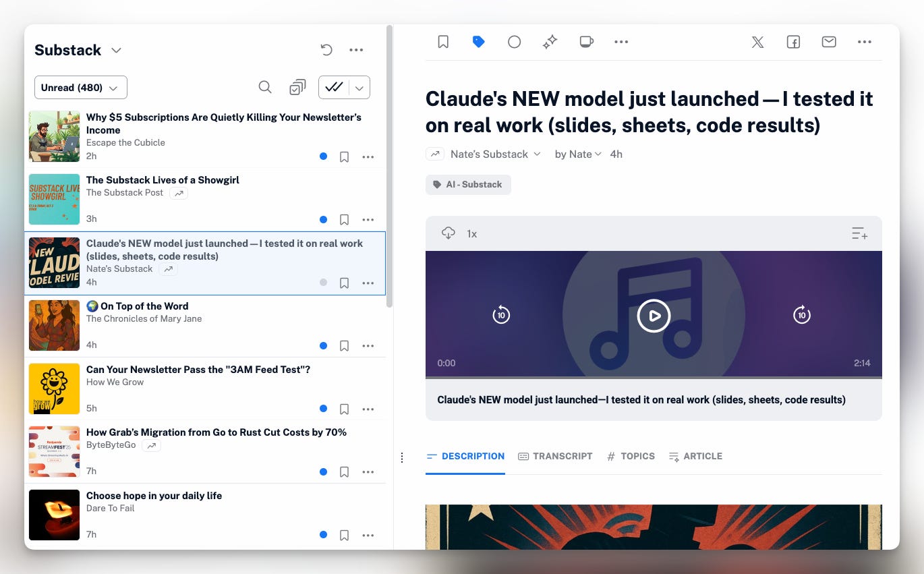
Task: Open options for 3AM Feed Test article
Action: click(368, 409)
